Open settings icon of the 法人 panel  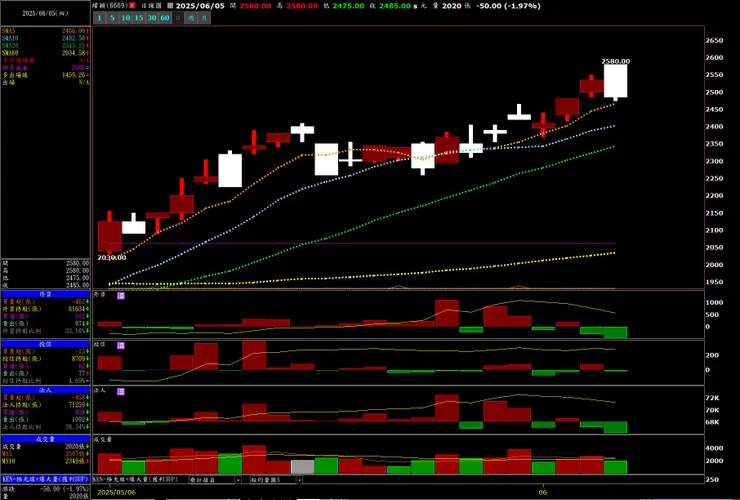coord(121,391)
